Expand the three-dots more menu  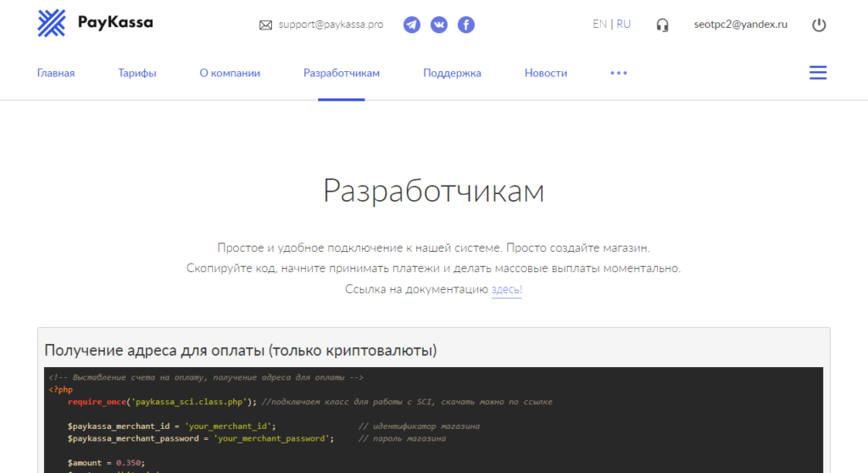click(619, 73)
